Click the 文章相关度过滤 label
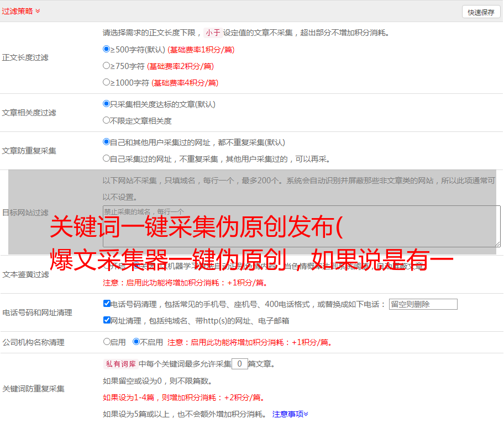Viewport: 504px width, 424px height. coord(29,113)
